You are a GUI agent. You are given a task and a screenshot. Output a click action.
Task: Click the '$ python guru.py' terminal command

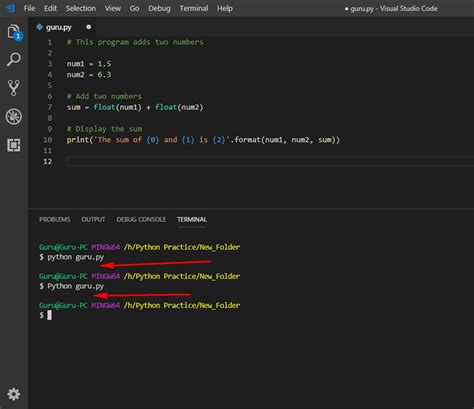[x=72, y=257]
